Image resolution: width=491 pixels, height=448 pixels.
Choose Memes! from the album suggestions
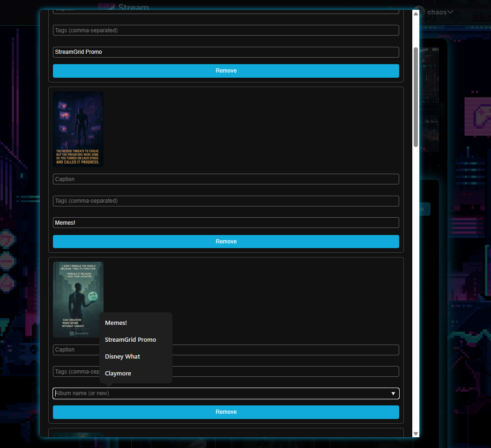(116, 323)
